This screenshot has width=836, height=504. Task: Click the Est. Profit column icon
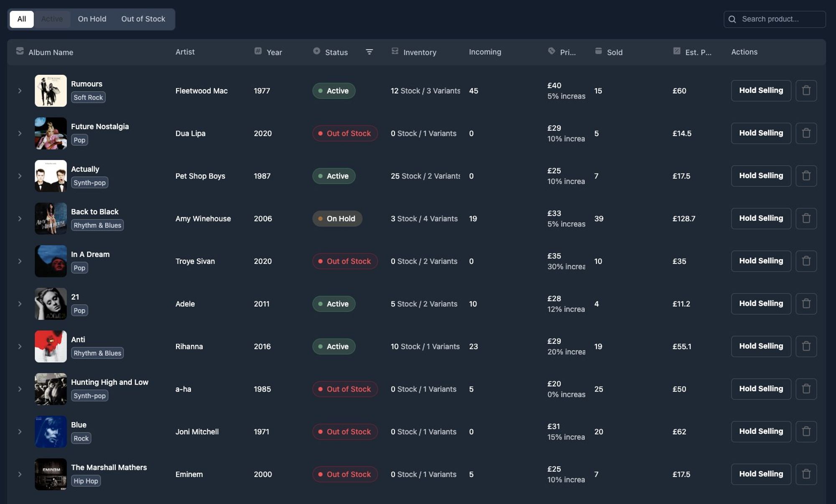click(x=677, y=51)
